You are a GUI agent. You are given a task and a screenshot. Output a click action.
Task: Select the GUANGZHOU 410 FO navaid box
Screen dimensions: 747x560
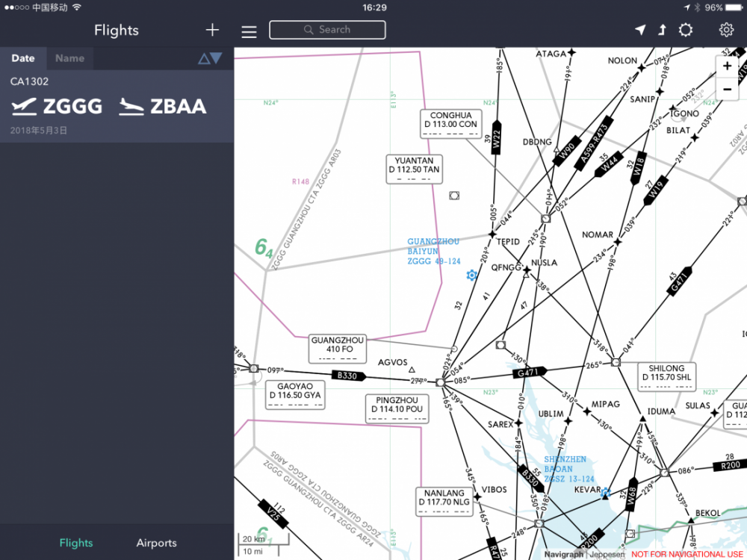(x=338, y=349)
